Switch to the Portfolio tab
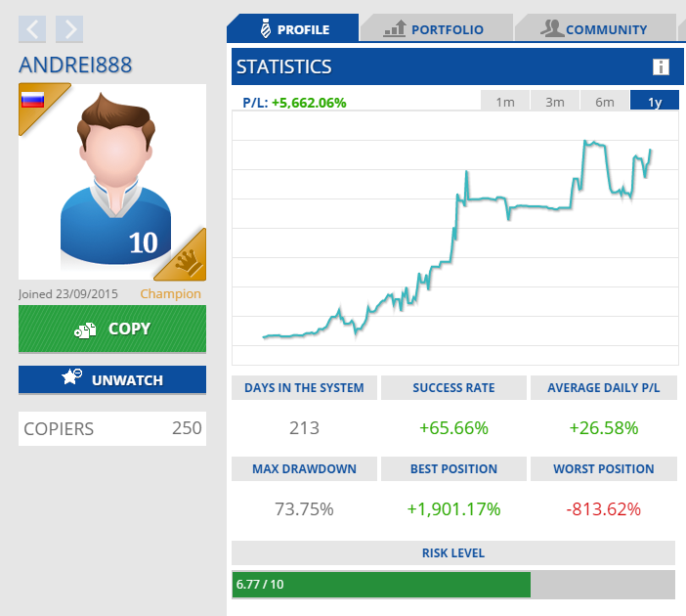Screen dimensions: 686x616 pyautogui.click(x=435, y=29)
